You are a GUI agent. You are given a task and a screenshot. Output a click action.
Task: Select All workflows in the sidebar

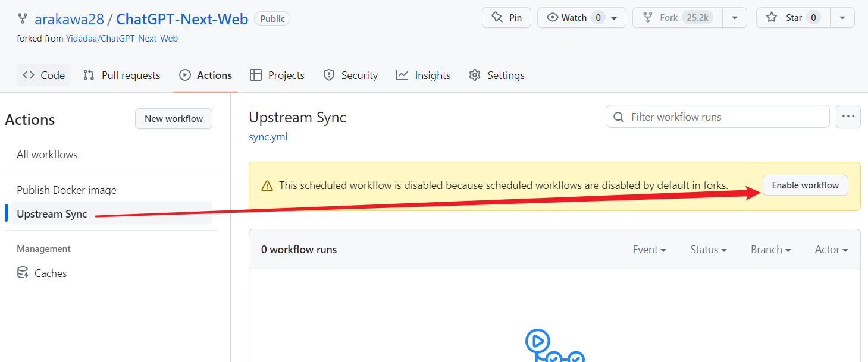[x=111, y=155]
